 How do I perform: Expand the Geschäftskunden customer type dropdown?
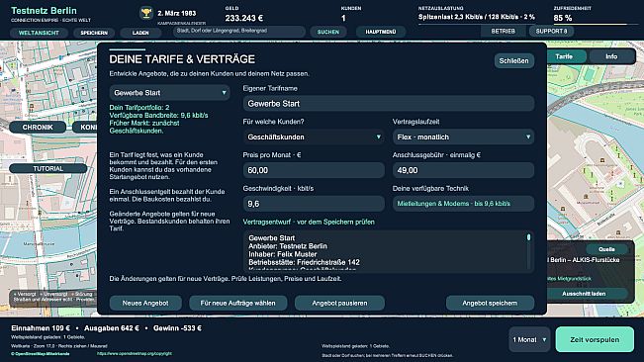pos(314,137)
